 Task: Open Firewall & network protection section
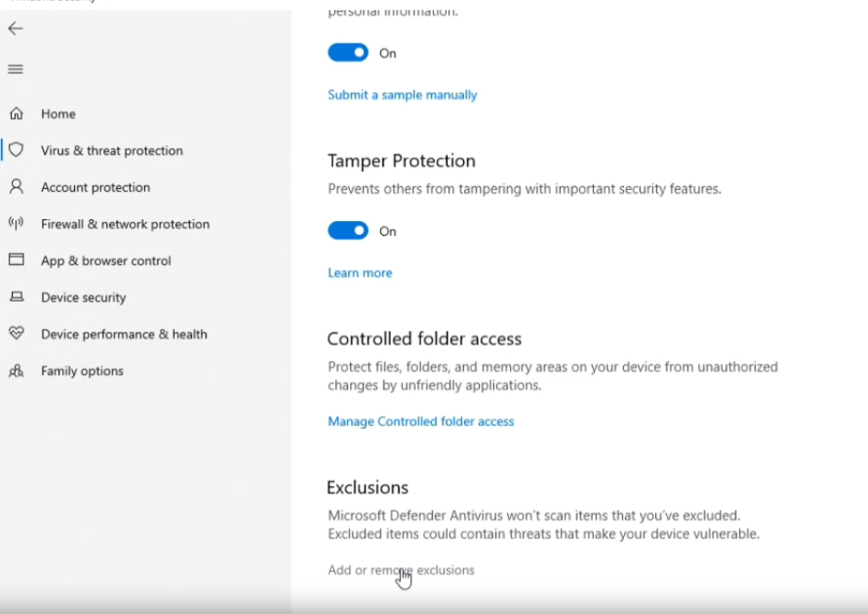[x=125, y=224]
